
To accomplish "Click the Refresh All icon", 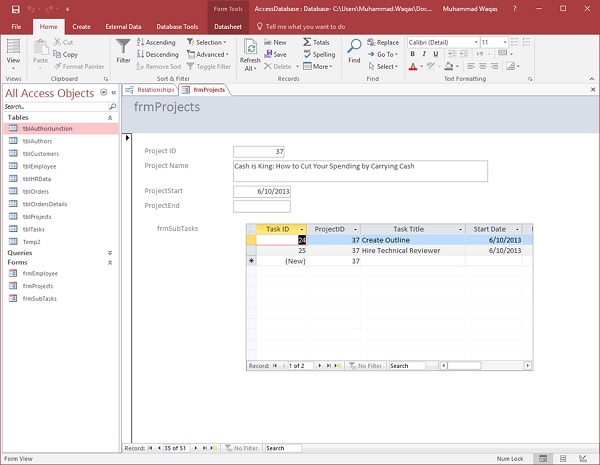I will pos(250,47).
